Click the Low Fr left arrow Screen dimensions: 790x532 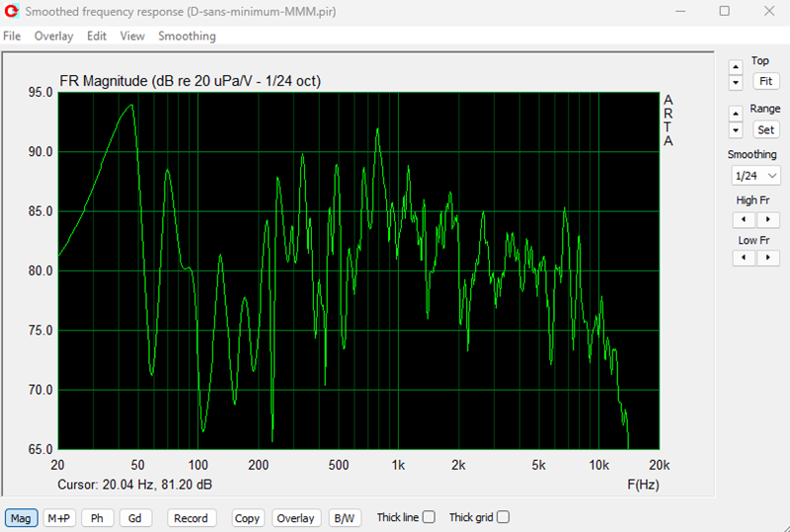point(744,258)
